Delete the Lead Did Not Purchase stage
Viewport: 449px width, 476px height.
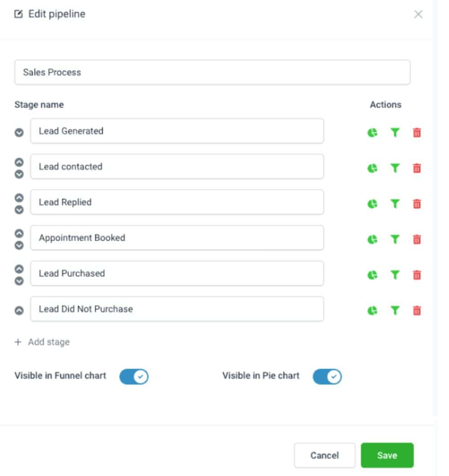pyautogui.click(x=417, y=310)
